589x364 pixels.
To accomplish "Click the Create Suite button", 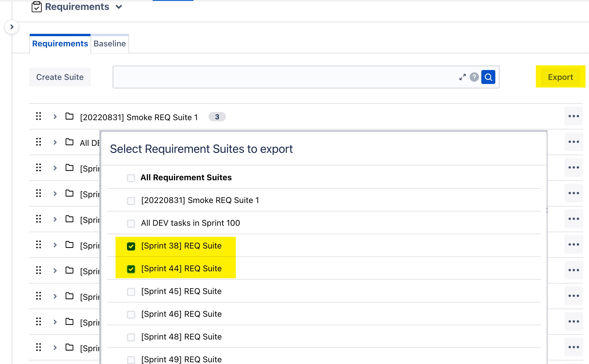I will tap(60, 77).
